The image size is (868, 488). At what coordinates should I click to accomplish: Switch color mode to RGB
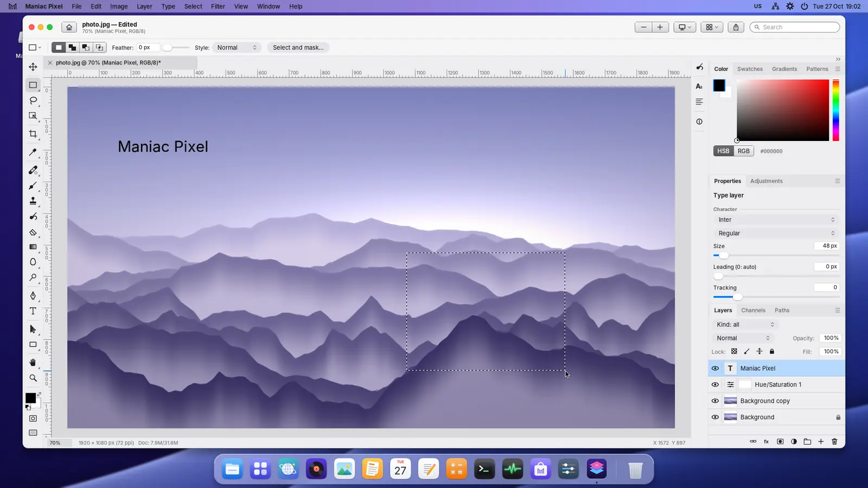click(743, 151)
